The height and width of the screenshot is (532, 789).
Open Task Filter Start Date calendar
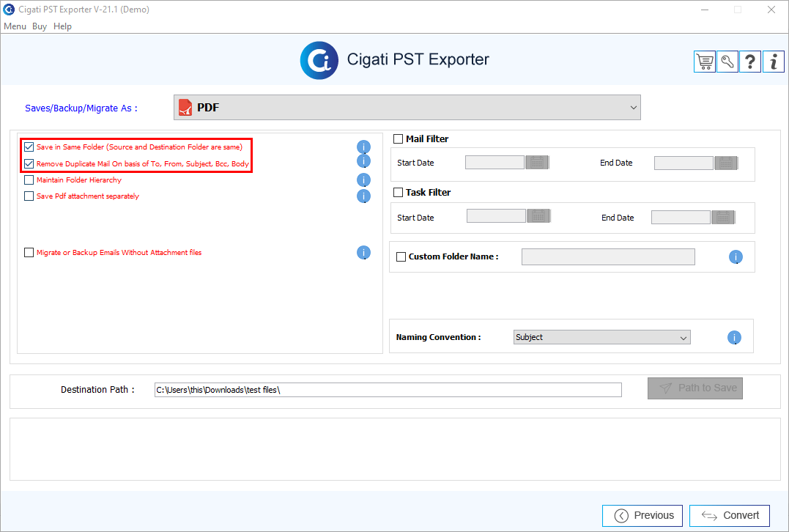538,216
